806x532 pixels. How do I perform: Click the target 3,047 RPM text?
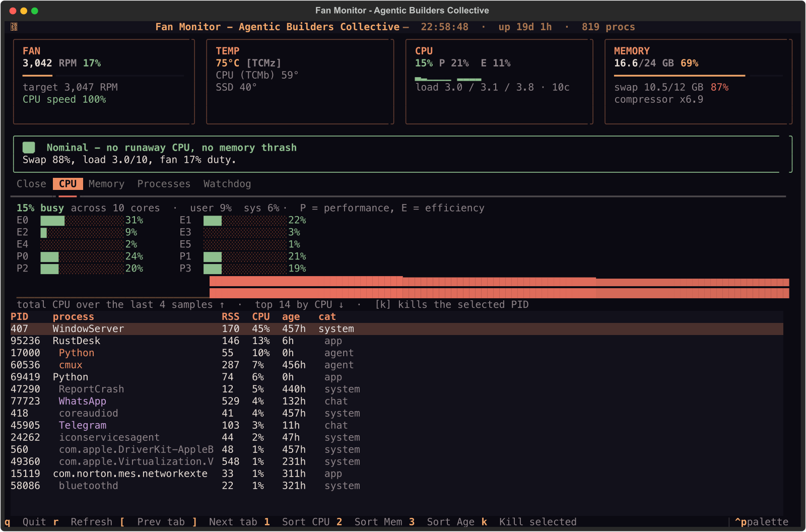coord(70,87)
